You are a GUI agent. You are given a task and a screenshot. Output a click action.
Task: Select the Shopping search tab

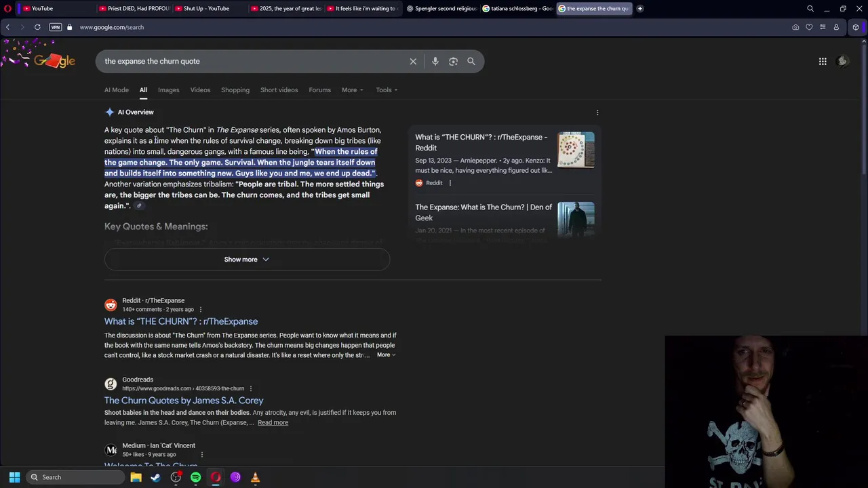pyautogui.click(x=235, y=90)
